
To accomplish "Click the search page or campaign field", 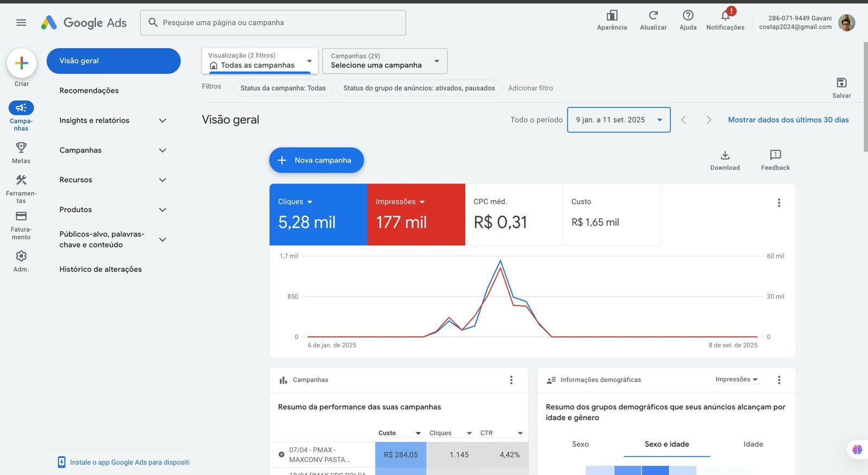I will coord(273,23).
